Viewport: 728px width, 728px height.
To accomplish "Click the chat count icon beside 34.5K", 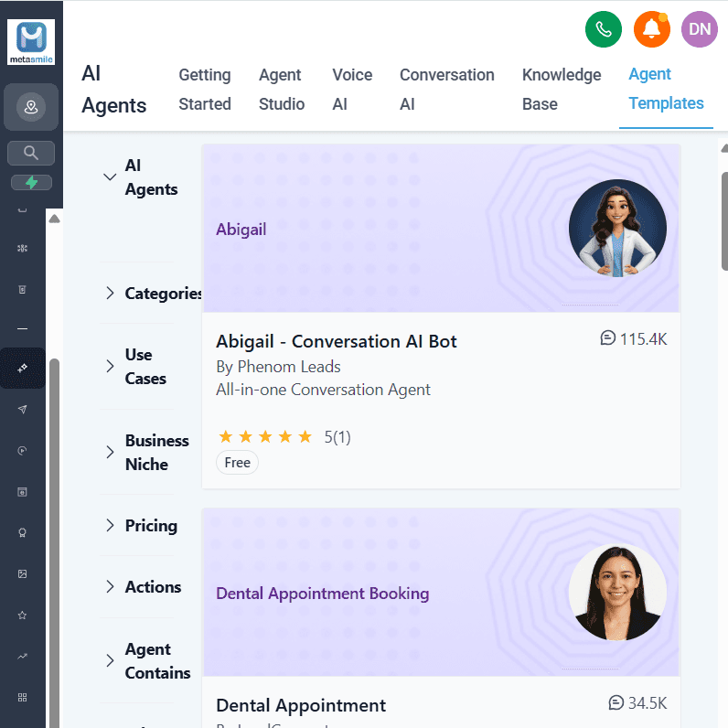I will point(616,702).
